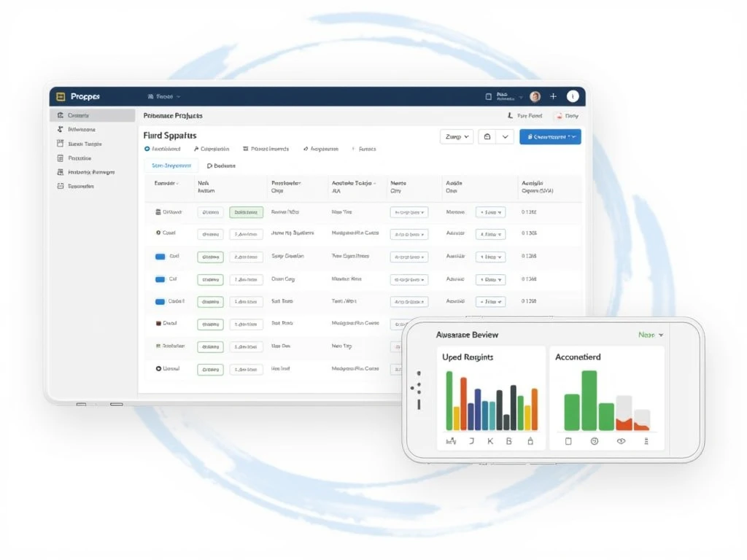Click the Alusarane Beview heading on the phone
Viewport: 747px width, 560px height.
pyautogui.click(x=467, y=335)
